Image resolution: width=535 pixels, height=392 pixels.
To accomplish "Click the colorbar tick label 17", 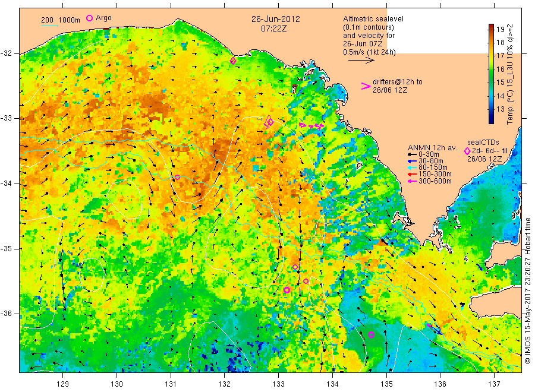I will pos(500,56).
